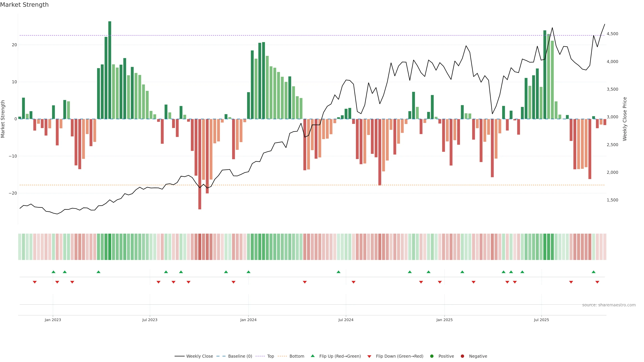This screenshot has width=644, height=362.
Task: Click Market Strength chart title
Action: 24,5
